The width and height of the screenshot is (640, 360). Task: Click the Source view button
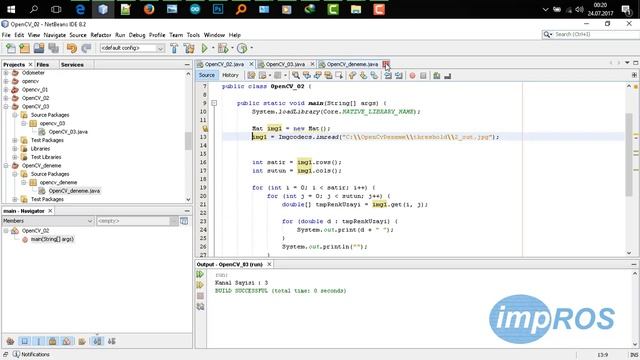click(207, 75)
